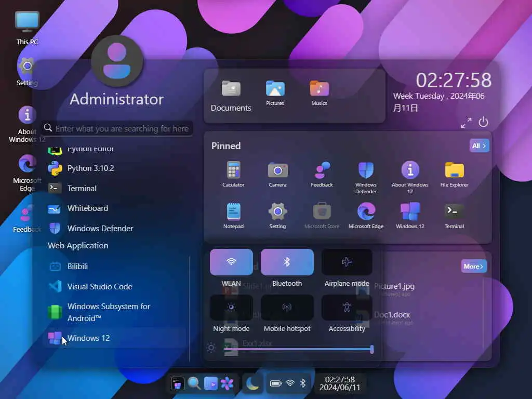Launch the Camera pinned app

click(x=277, y=175)
